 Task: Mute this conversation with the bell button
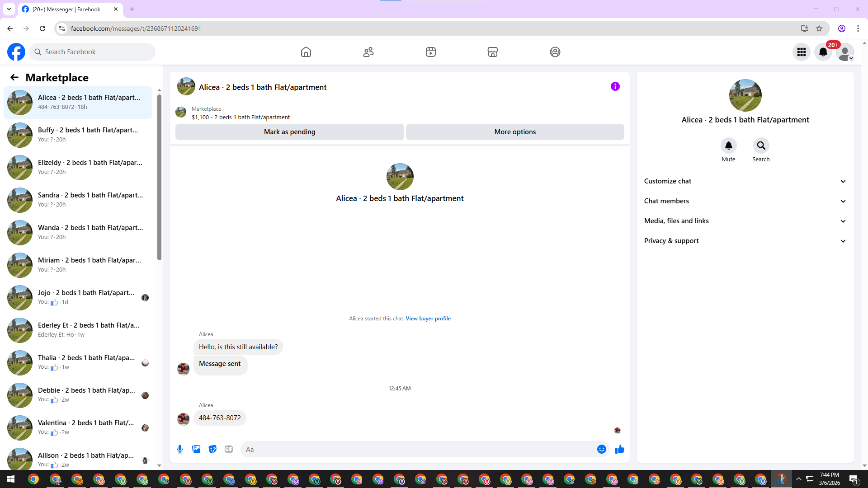pyautogui.click(x=728, y=145)
